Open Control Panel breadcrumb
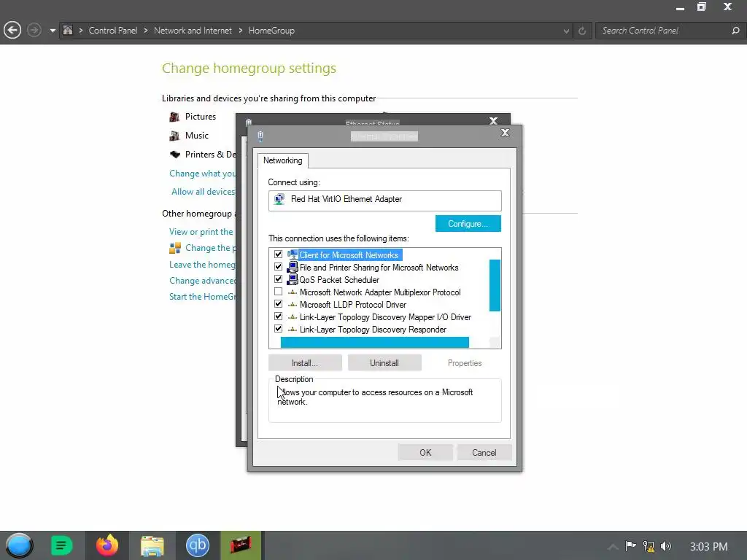The width and height of the screenshot is (747, 560). click(113, 31)
